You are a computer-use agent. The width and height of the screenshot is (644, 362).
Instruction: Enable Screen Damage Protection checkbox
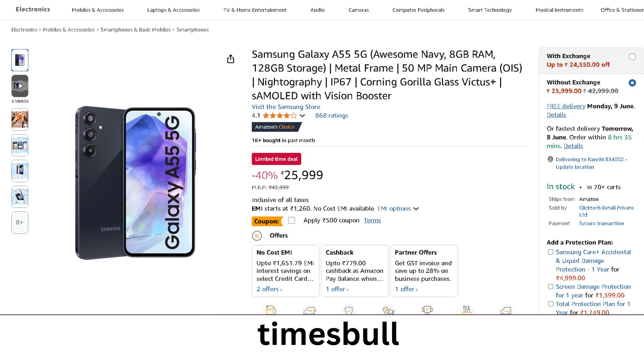tap(550, 287)
